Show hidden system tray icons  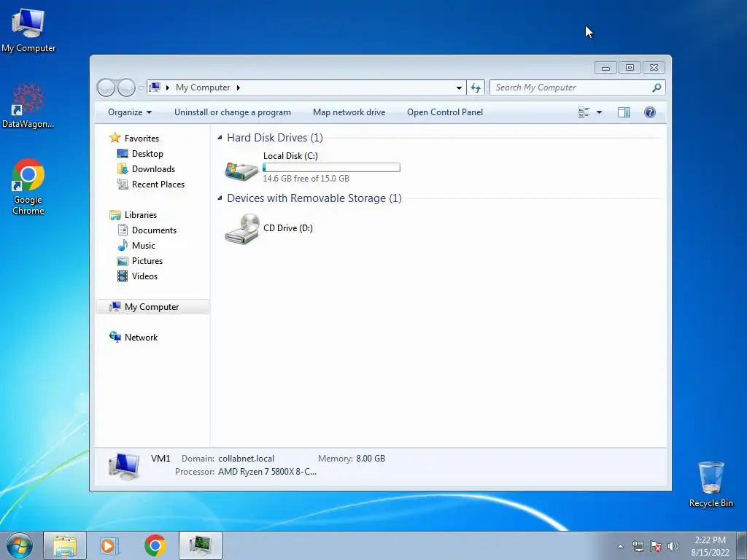coord(620,546)
